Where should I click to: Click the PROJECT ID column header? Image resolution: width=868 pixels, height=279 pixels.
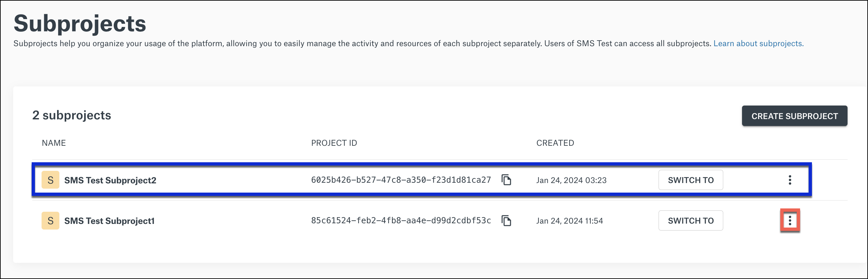coord(334,142)
